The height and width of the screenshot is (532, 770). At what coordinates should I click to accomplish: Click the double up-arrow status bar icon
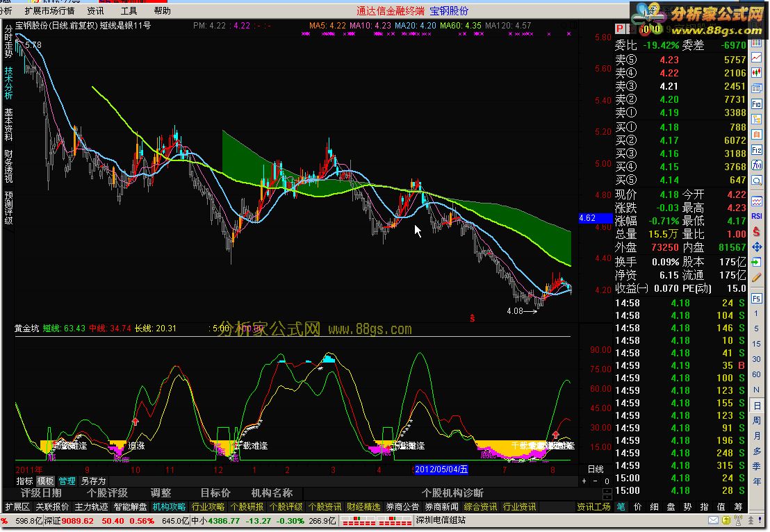click(x=751, y=520)
